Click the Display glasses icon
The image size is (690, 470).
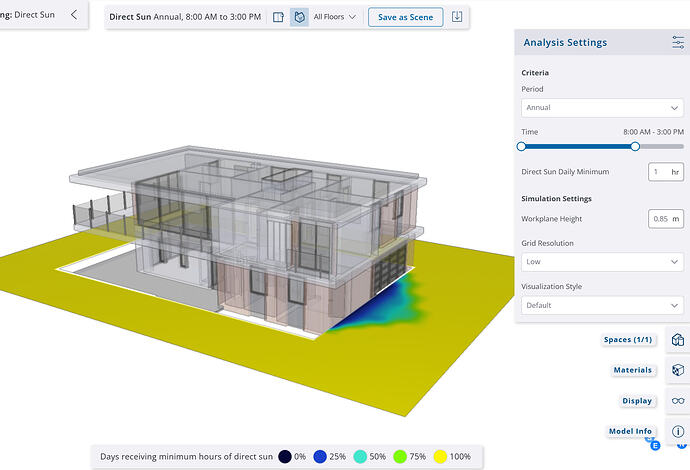678,401
